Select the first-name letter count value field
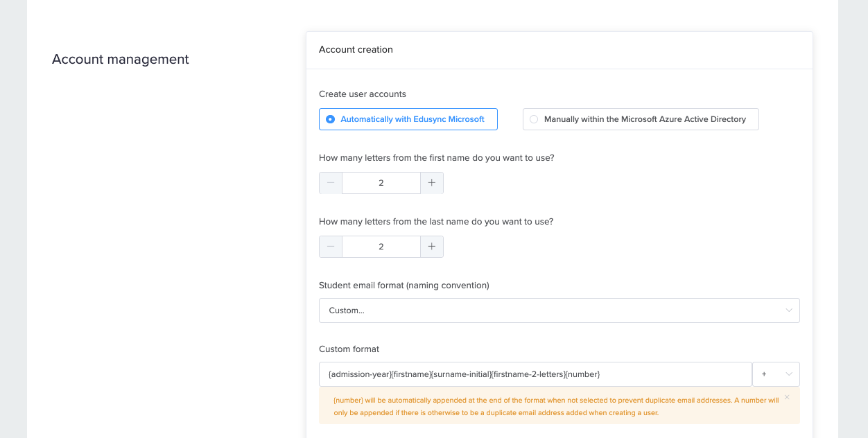The image size is (868, 438). (x=381, y=182)
